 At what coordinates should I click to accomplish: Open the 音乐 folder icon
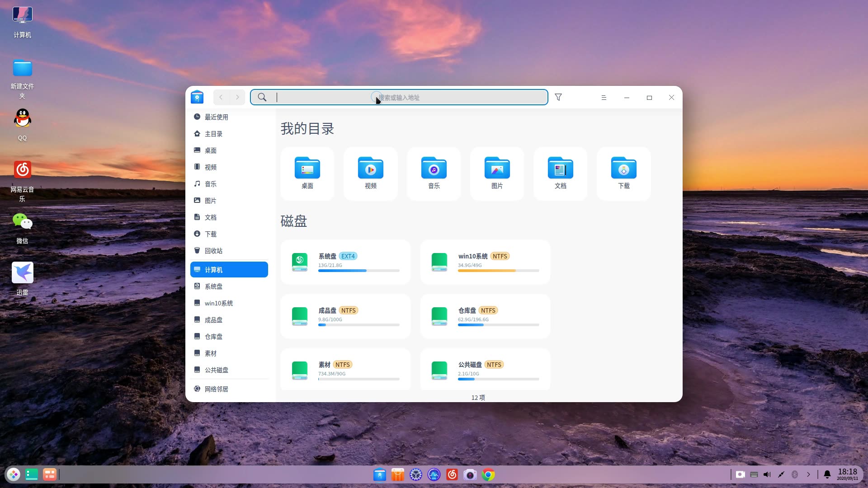point(434,169)
